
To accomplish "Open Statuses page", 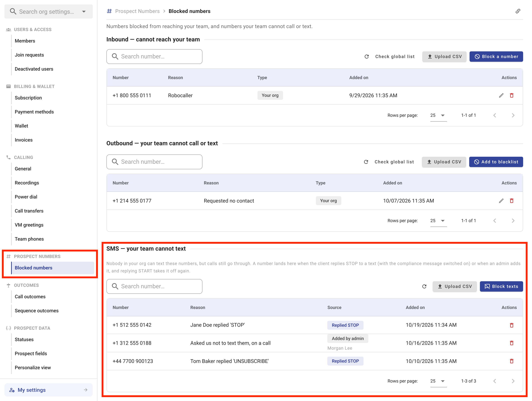I will pyautogui.click(x=24, y=339).
